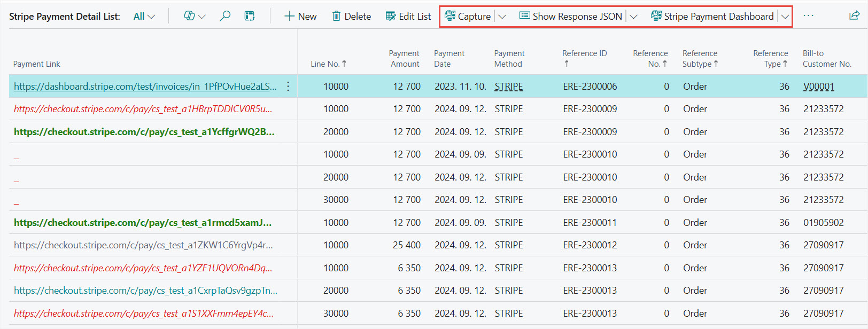The width and height of the screenshot is (868, 329).
Task: Sort by the Line No. column header
Action: [x=328, y=64]
